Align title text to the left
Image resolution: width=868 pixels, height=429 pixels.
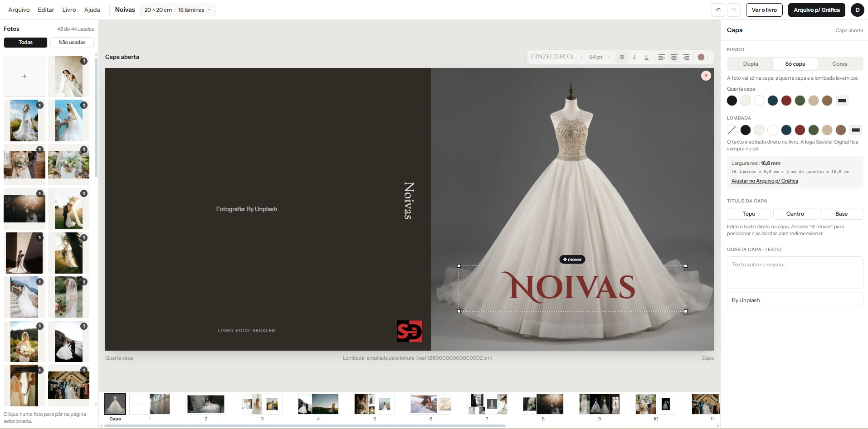662,57
